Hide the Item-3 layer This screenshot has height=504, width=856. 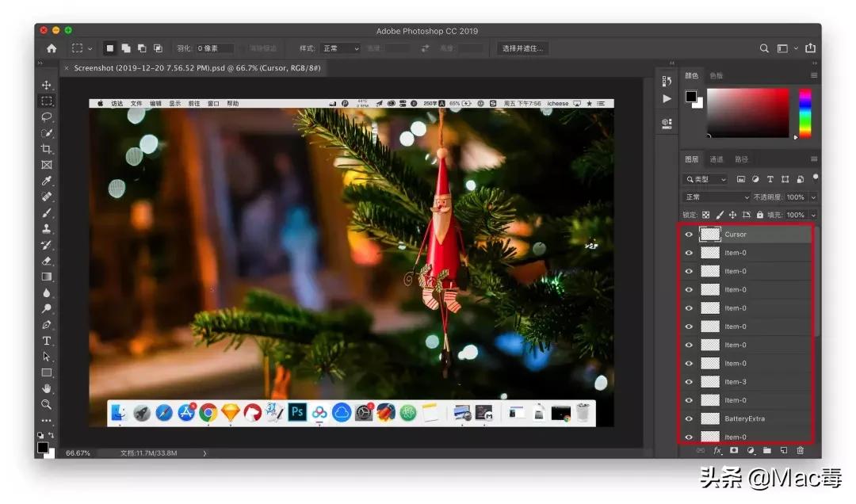(x=689, y=382)
